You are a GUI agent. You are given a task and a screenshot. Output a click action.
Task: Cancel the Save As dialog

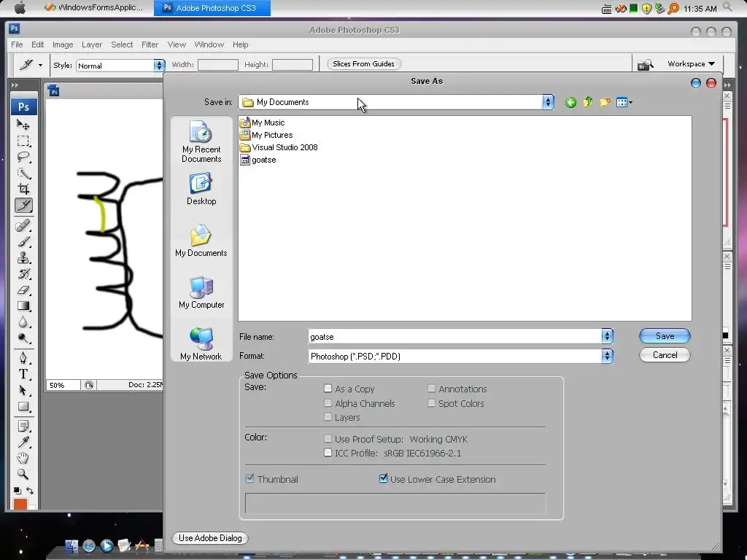coord(665,355)
